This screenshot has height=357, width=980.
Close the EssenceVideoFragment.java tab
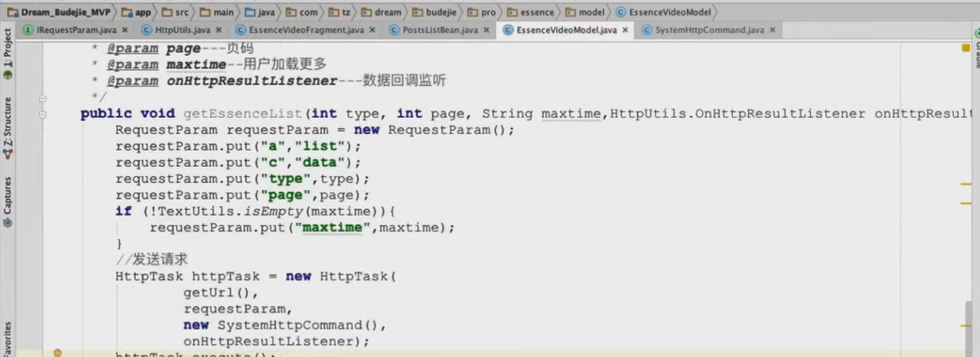click(x=372, y=30)
